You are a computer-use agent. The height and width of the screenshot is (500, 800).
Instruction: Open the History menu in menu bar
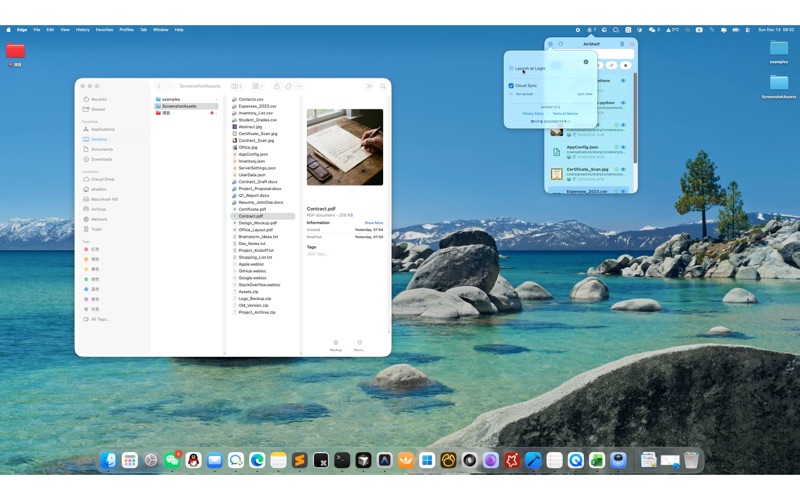click(x=83, y=30)
